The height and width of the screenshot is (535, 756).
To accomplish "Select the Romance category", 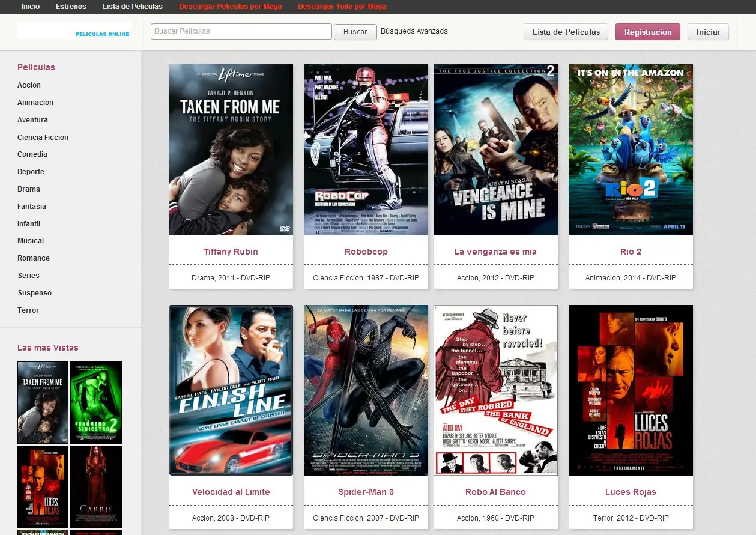I will pyautogui.click(x=34, y=258).
